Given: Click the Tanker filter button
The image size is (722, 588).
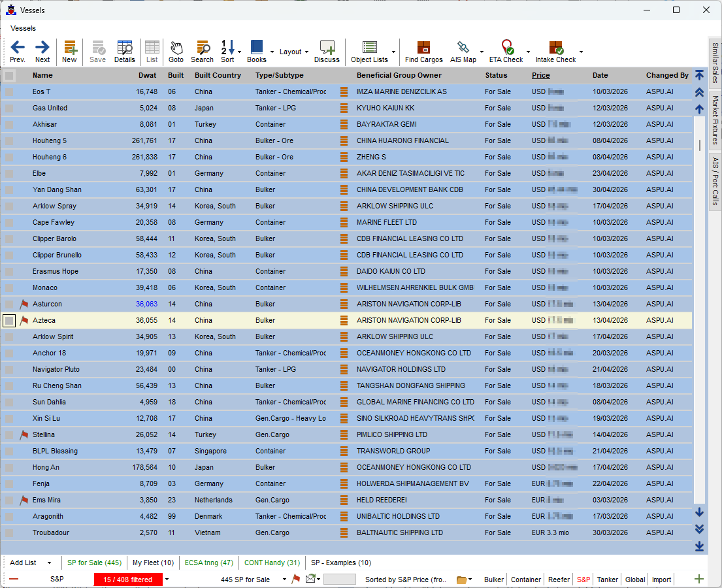Looking at the screenshot, I should click(608, 580).
